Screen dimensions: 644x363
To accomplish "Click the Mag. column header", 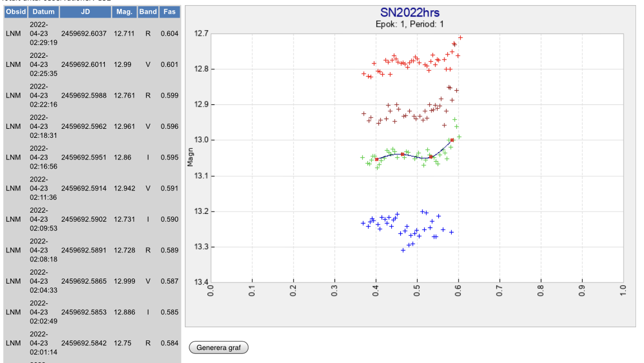I will tap(124, 12).
